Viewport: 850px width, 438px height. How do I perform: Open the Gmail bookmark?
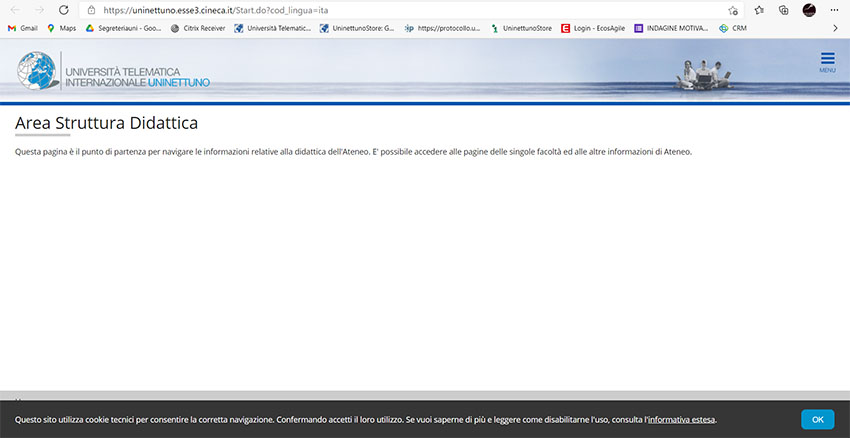(23, 28)
